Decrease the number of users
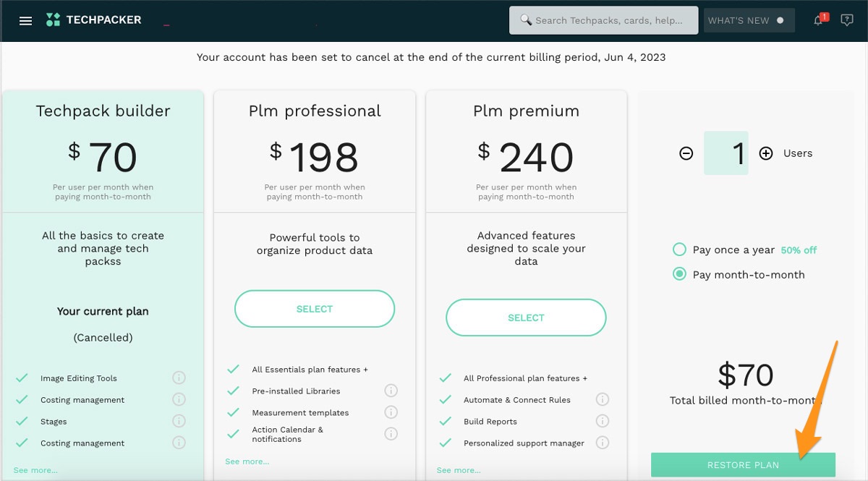The image size is (868, 481). click(x=686, y=153)
